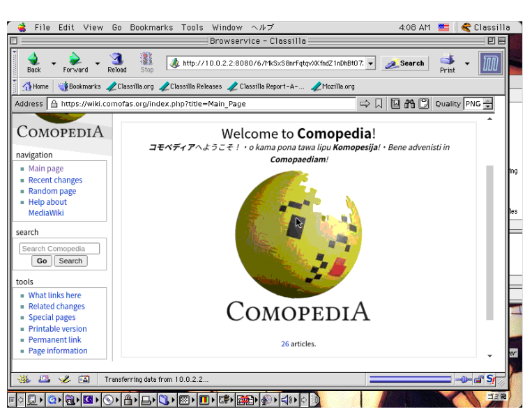Viewport: 532px width, 416px height.
Task: Open Composer pen icon in status bar
Action: point(64,379)
